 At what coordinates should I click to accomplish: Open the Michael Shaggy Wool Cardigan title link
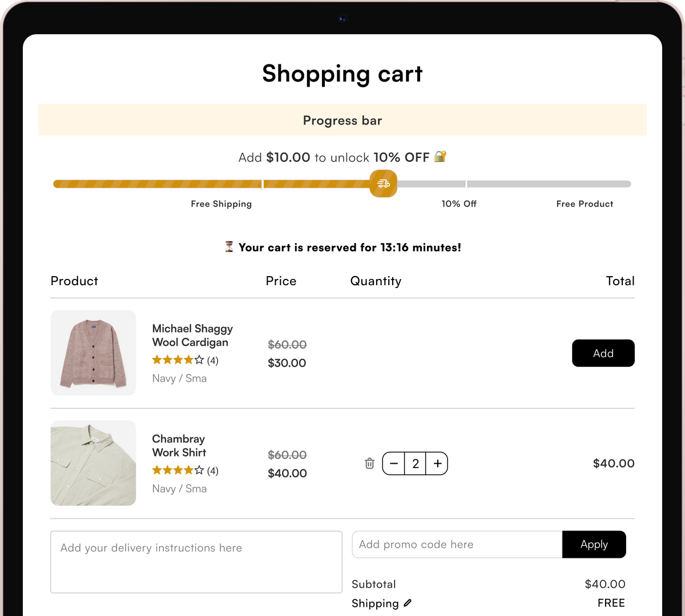coord(192,335)
